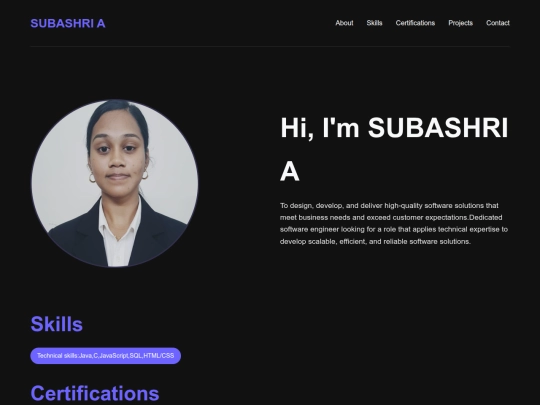
Task: Click the lone 'A' on the heading's second line
Action: click(x=290, y=172)
